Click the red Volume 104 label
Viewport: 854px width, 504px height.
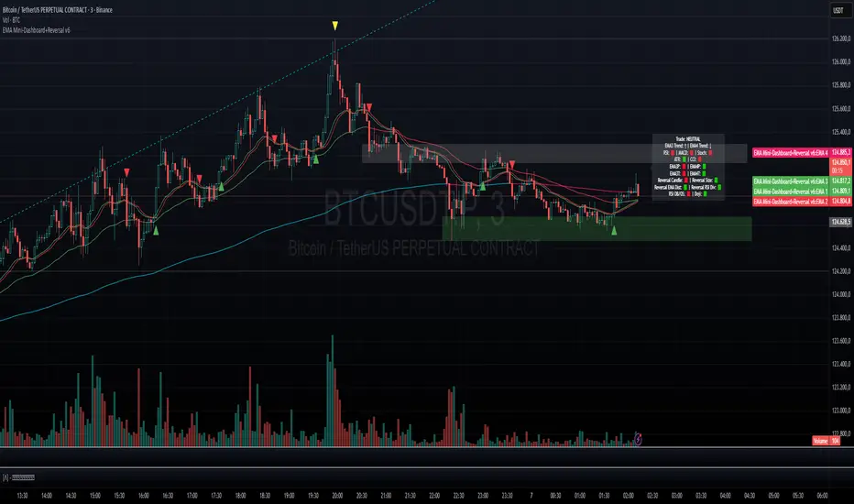[827, 441]
